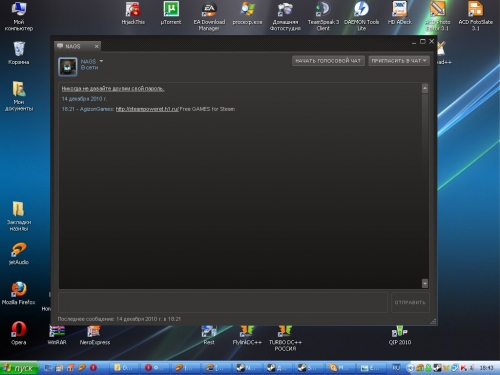Select the jetAudio desktop icon
500x375 pixels.
[x=19, y=254]
